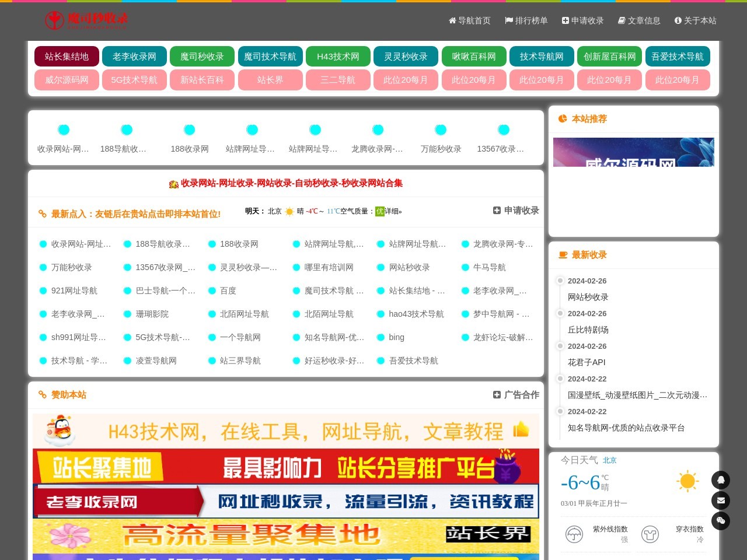
Task: Click the sun weather icon in 今日天气
Action: pyautogui.click(x=687, y=481)
